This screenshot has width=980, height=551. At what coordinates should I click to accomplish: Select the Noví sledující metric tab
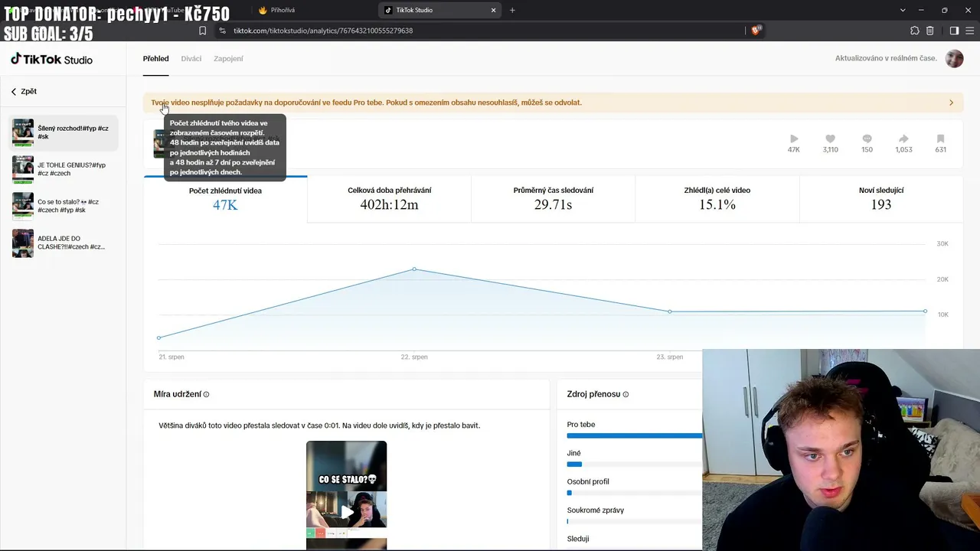(880, 199)
